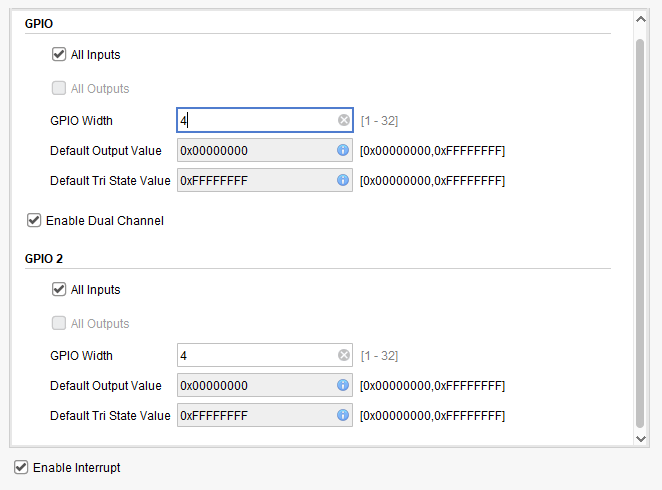Uncheck All Inputs under GPIO 2
Screen dimensions: 662x490
59,289
